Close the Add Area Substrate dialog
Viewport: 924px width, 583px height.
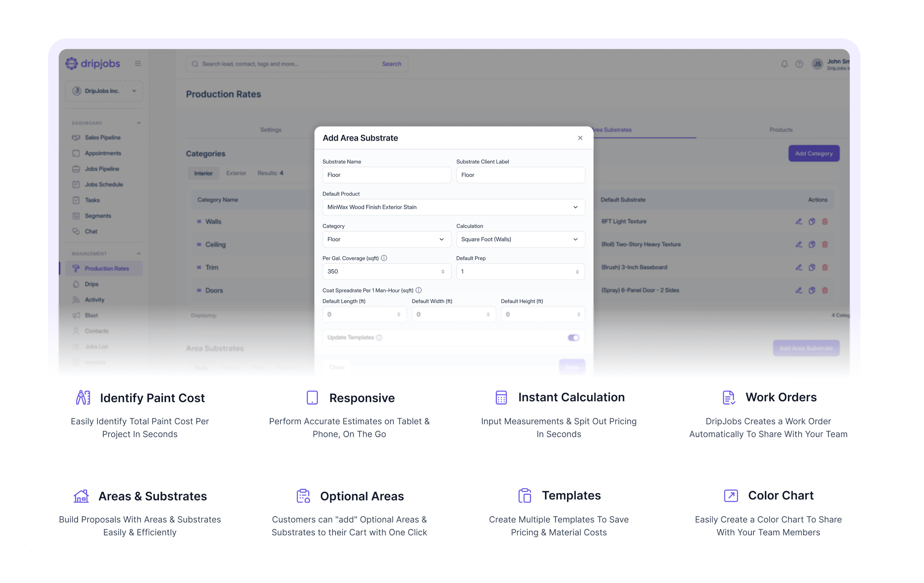(580, 138)
